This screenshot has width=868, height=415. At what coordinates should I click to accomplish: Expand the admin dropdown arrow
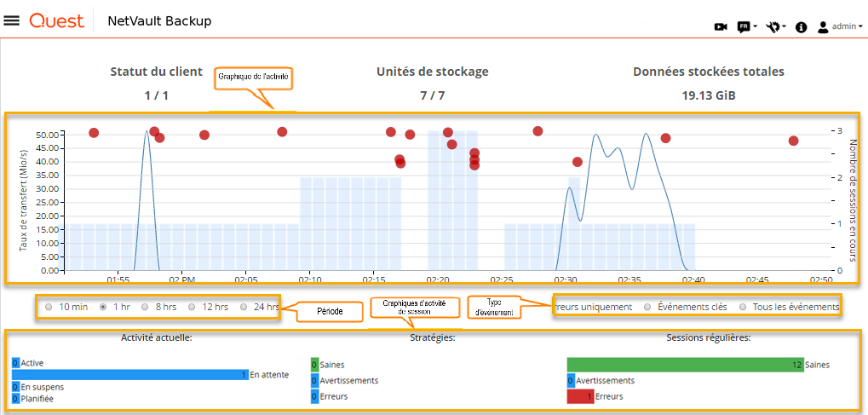(x=860, y=27)
